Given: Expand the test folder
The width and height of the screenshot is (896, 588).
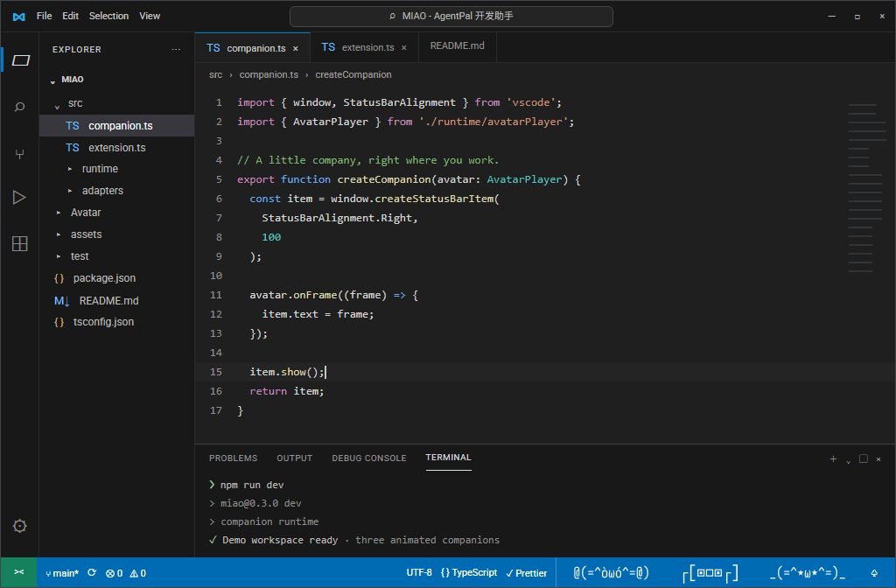Looking at the screenshot, I should [59, 256].
